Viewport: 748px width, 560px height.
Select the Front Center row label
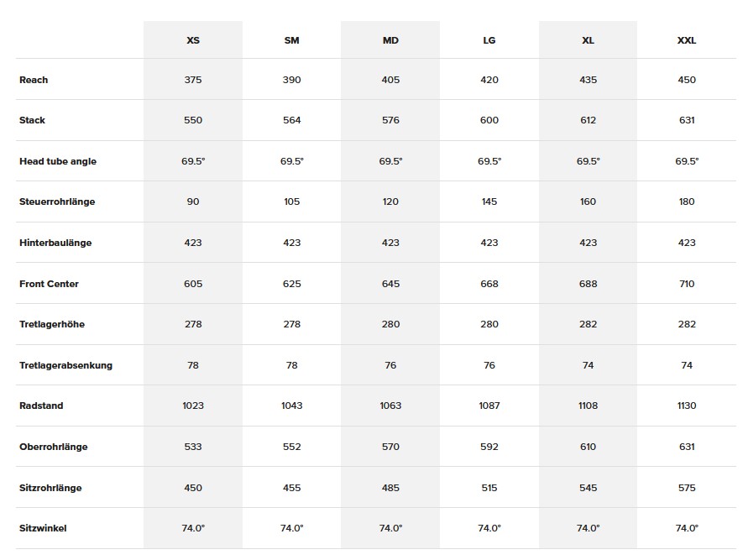coord(49,284)
